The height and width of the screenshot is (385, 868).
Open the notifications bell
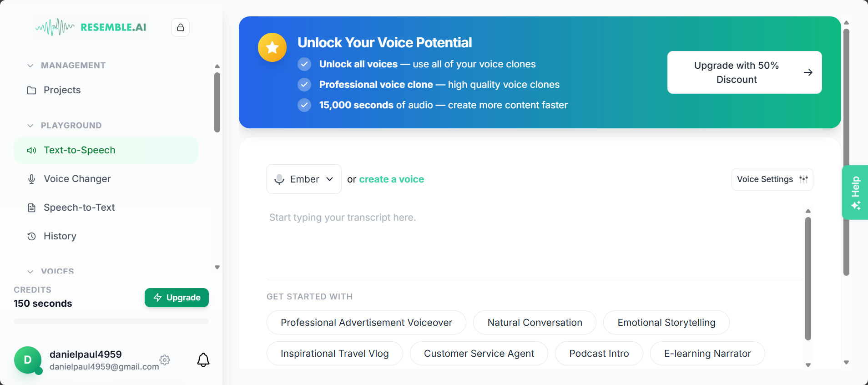203,360
